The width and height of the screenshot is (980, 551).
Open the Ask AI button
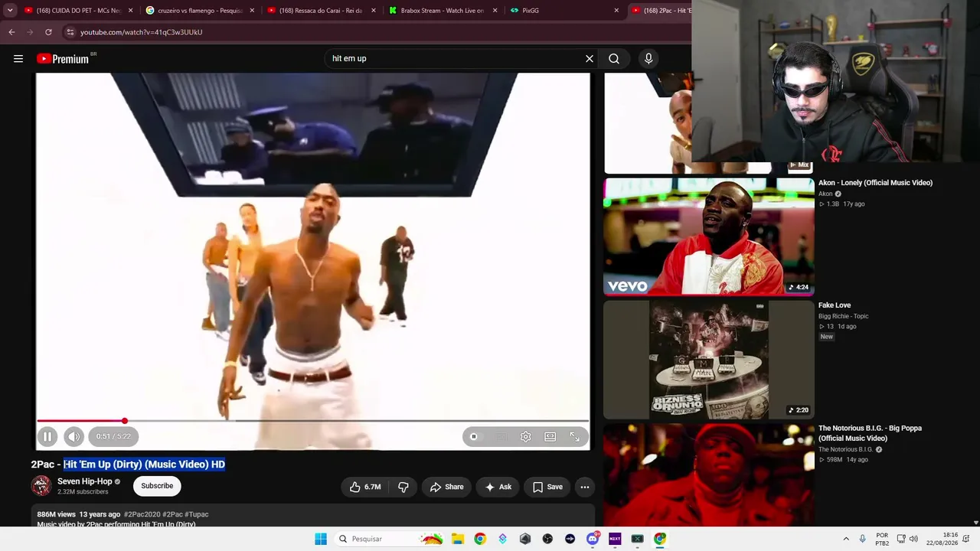498,487
